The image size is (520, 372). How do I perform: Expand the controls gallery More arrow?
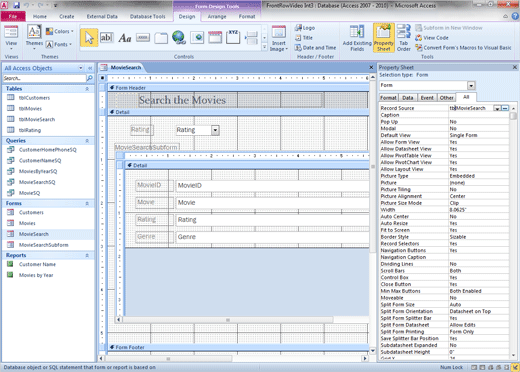[x=265, y=47]
